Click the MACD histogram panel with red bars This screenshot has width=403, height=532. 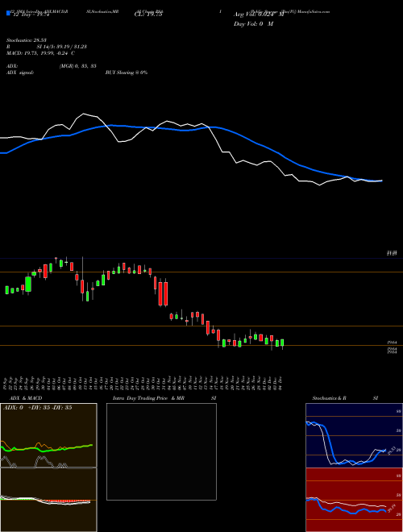48,500
